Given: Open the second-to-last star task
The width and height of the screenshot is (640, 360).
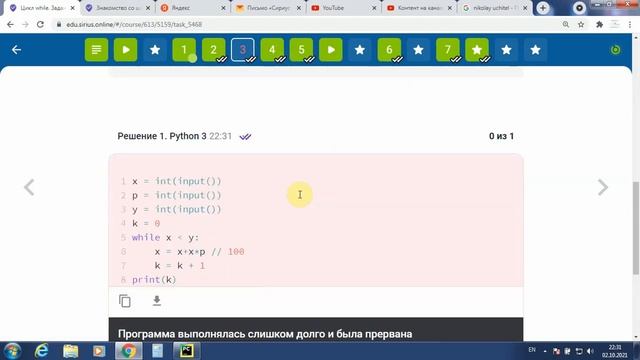Looking at the screenshot, I should pos(506,50).
